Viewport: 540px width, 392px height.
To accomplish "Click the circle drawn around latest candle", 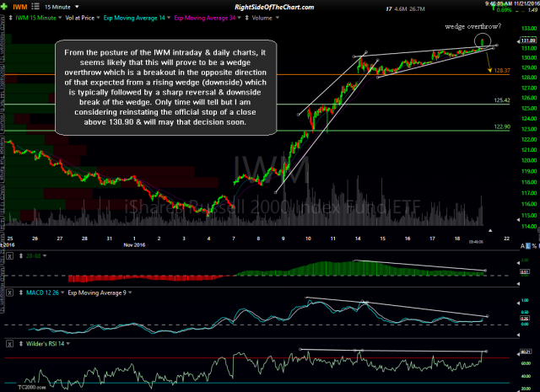I will click(482, 41).
